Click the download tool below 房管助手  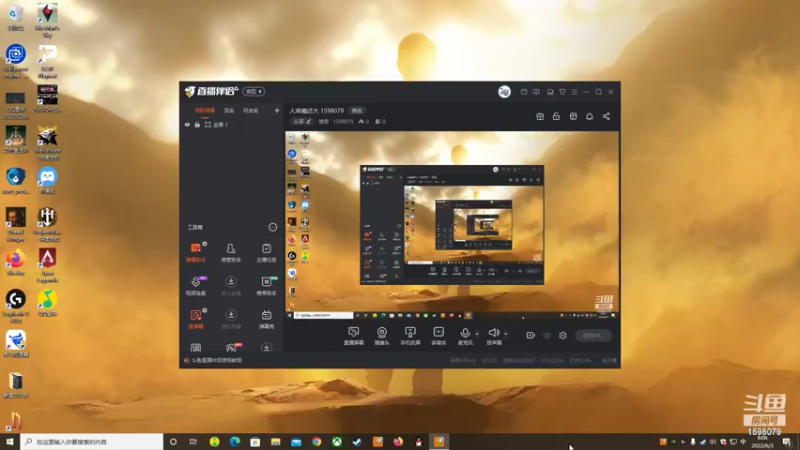[231, 285]
